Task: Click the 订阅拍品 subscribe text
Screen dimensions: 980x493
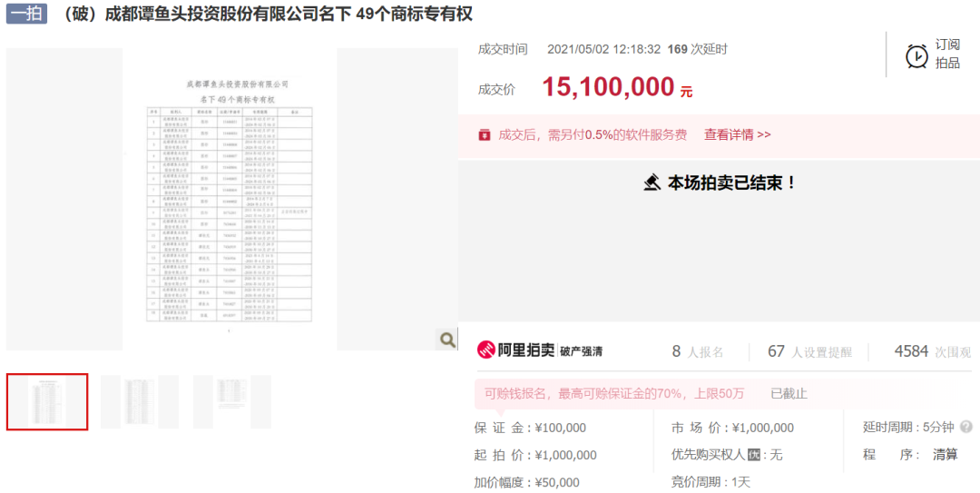Action: tap(948, 54)
